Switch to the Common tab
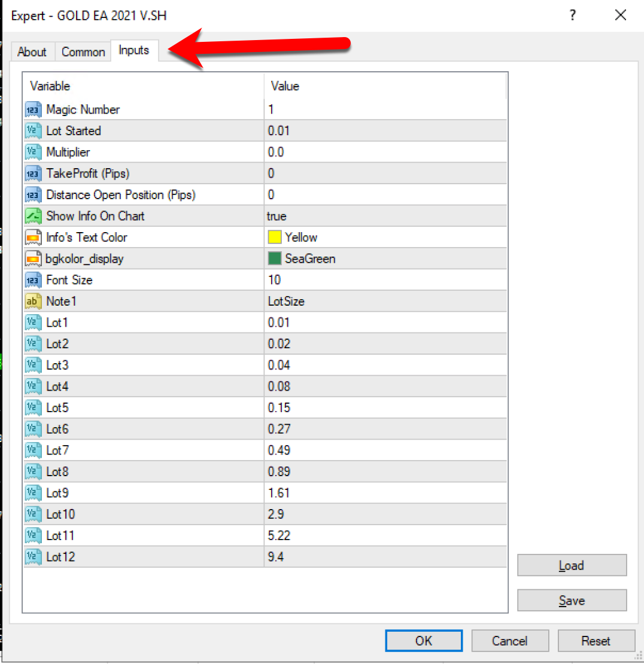This screenshot has height=664, width=644. (83, 52)
